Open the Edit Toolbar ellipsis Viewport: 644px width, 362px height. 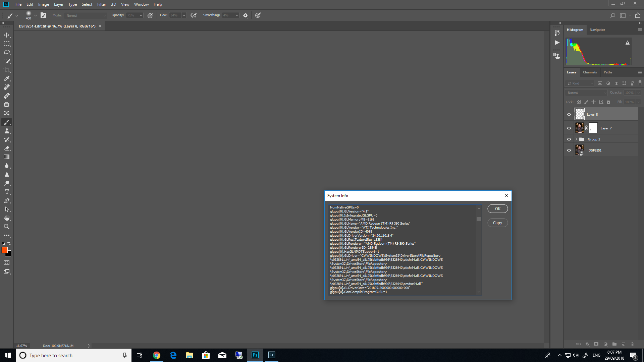(7, 235)
